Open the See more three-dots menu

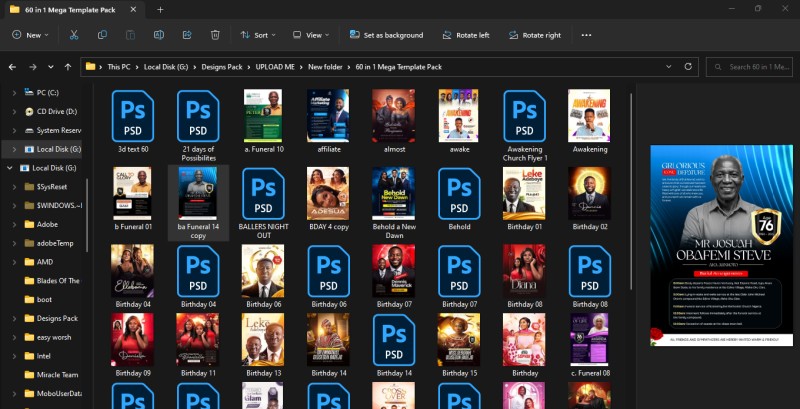586,35
